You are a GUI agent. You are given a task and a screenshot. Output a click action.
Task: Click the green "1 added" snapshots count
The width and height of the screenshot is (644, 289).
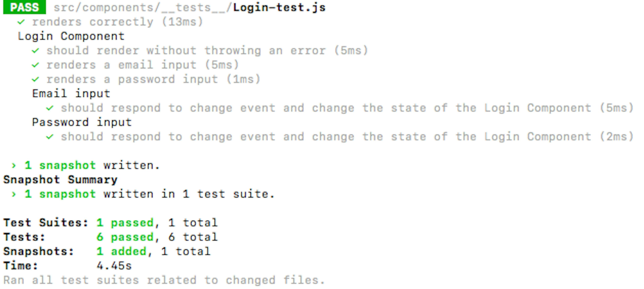click(x=121, y=251)
